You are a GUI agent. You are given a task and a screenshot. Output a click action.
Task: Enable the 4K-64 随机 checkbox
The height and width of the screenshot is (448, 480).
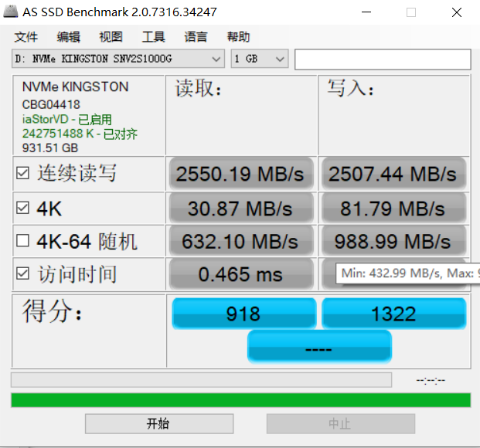click(23, 240)
